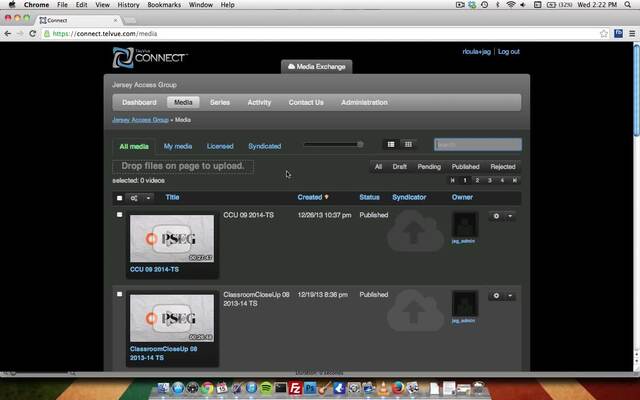Screen dimensions: 640x400
Task: Bookmark page with star icon
Action: click(590, 33)
